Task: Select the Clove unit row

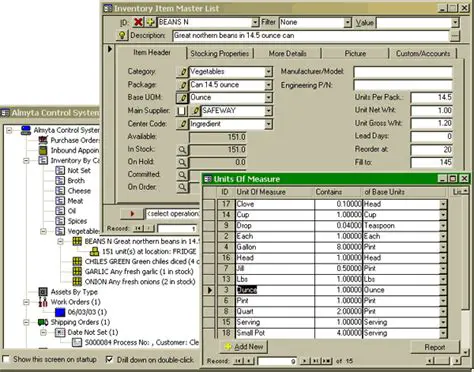Action: pyautogui.click(x=325, y=204)
